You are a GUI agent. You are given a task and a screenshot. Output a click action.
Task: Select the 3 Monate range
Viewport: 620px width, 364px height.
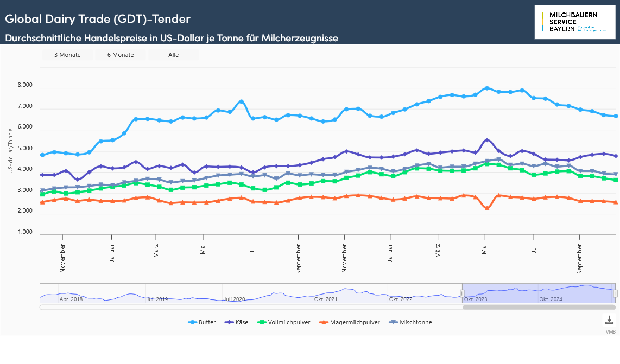(67, 55)
